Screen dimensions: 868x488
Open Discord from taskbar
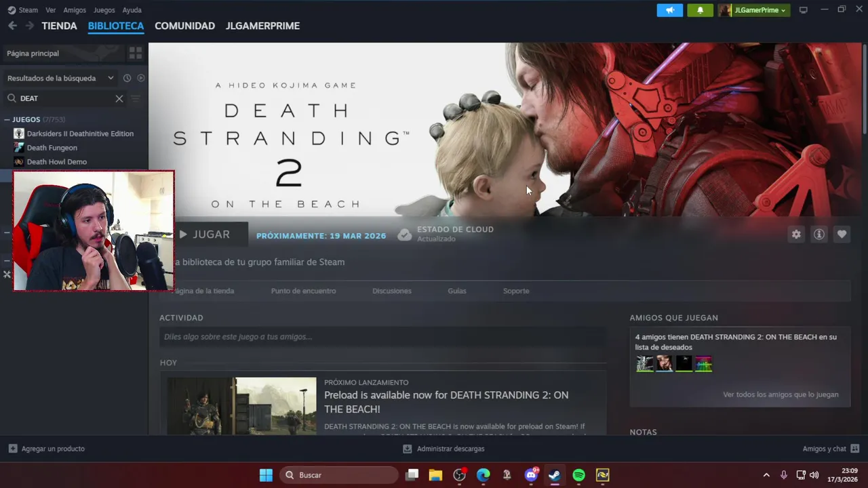click(531, 475)
